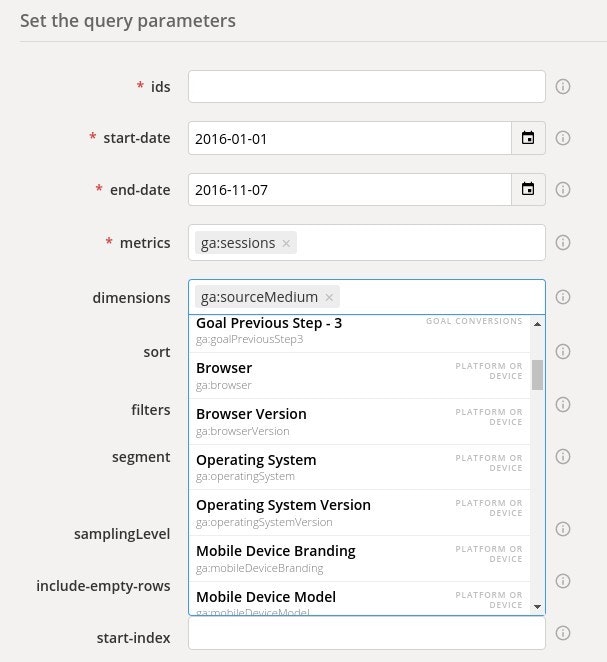The width and height of the screenshot is (607, 662).
Task: Click the info icon beside metrics field
Action: point(562,242)
